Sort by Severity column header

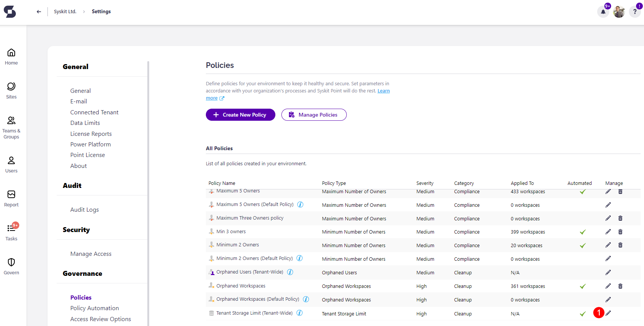pyautogui.click(x=425, y=183)
